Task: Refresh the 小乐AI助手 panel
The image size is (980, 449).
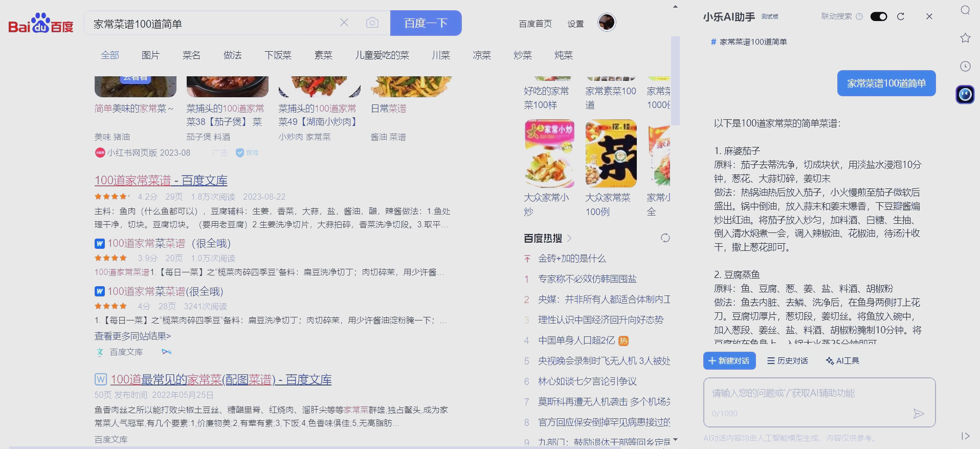Action: 901,16
